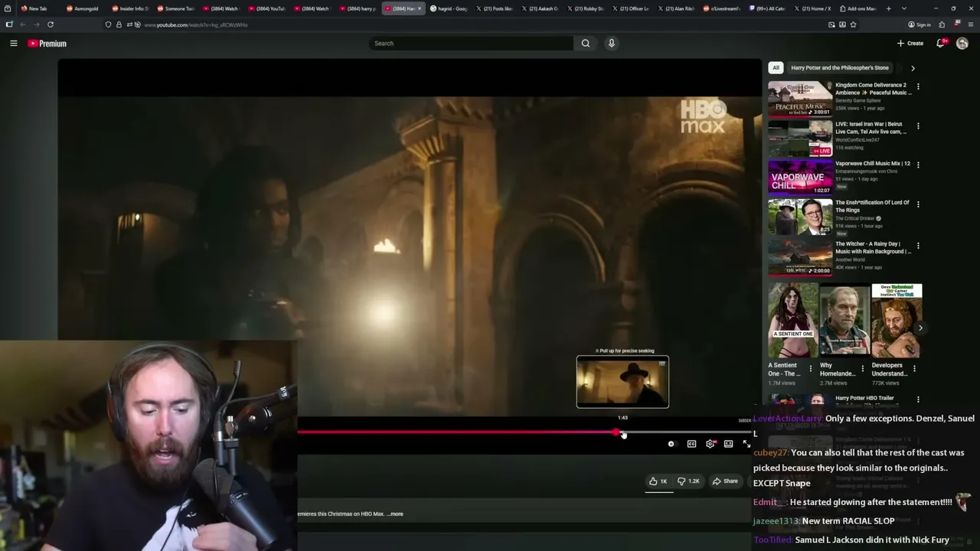980x551 pixels.
Task: Open options for Harry Potter HBO Trailer video
Action: click(x=918, y=399)
